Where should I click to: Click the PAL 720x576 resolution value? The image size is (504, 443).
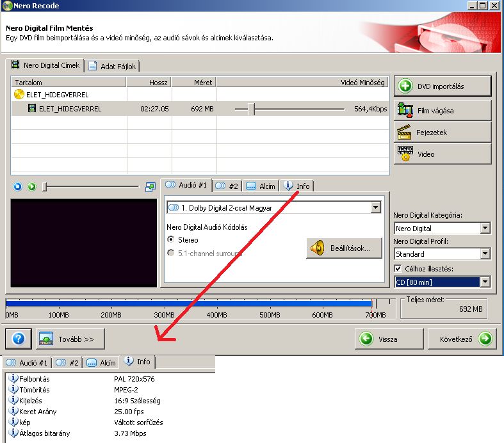pos(134,379)
